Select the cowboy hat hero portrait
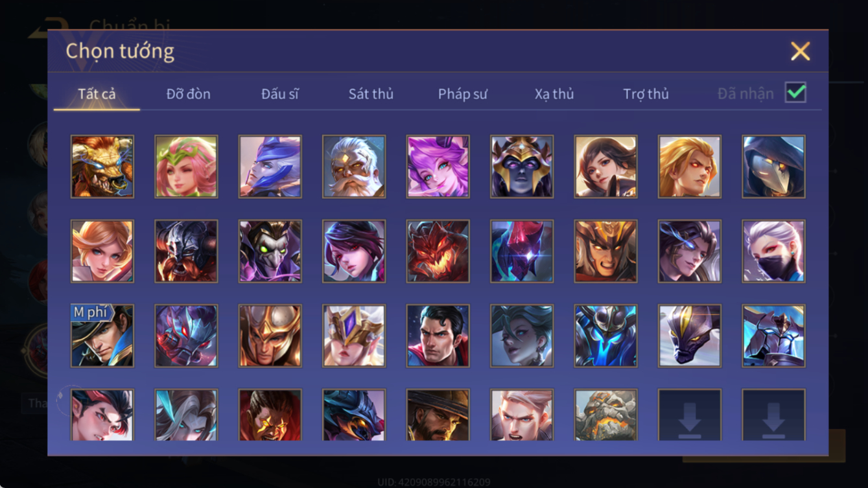 (x=438, y=415)
